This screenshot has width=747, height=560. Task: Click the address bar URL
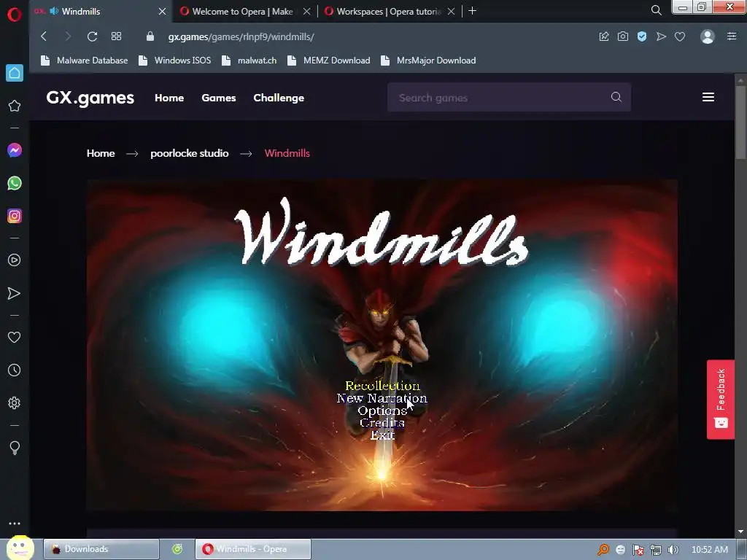tap(241, 36)
